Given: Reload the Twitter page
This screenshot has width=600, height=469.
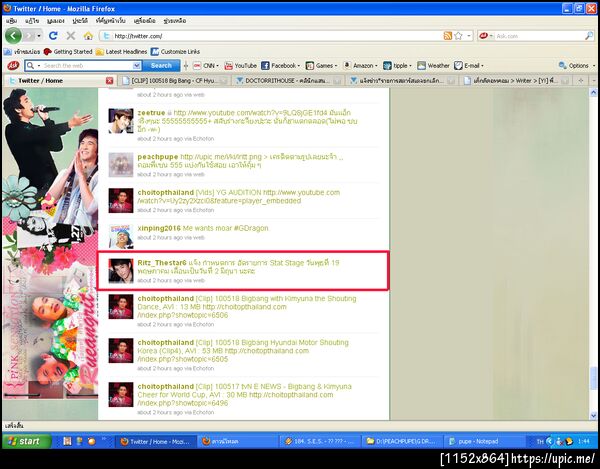Looking at the screenshot, I should point(53,36).
